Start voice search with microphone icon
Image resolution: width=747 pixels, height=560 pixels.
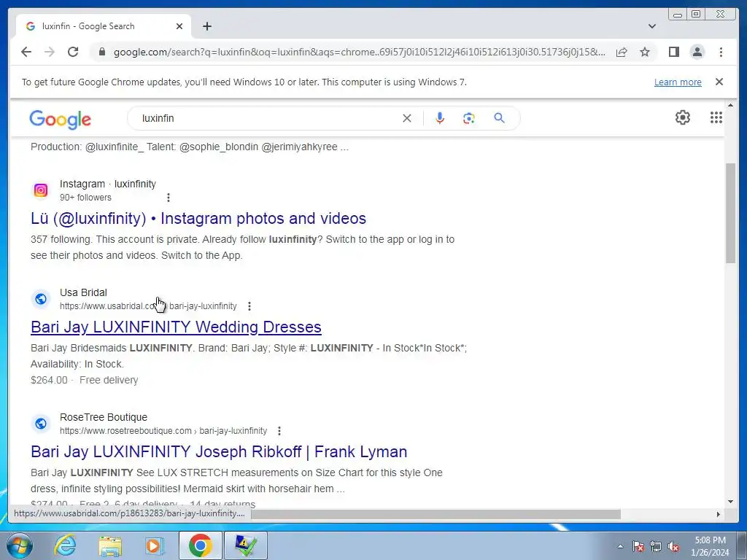pyautogui.click(x=440, y=118)
